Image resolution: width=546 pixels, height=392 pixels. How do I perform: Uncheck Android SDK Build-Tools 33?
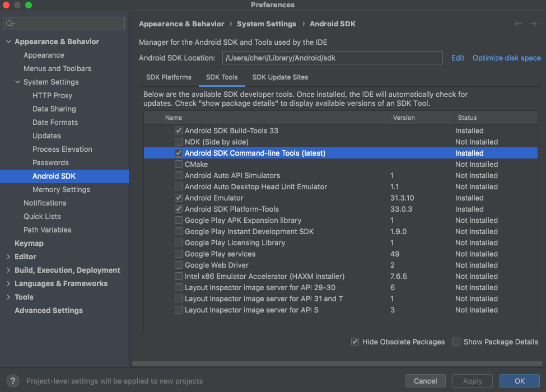click(x=179, y=130)
